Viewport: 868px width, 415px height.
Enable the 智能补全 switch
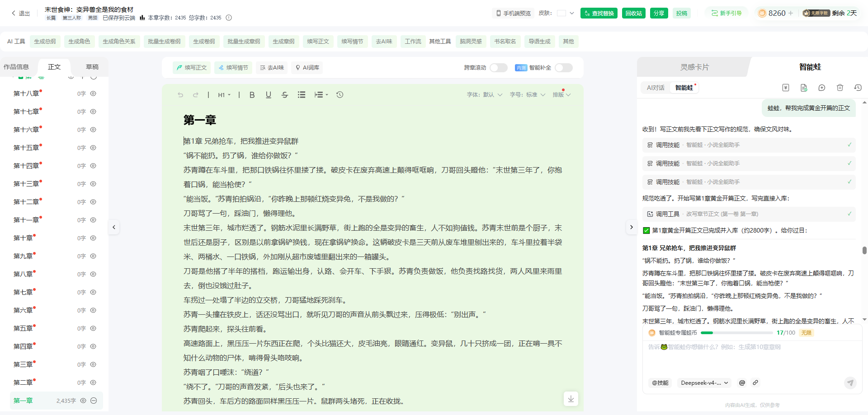[564, 68]
